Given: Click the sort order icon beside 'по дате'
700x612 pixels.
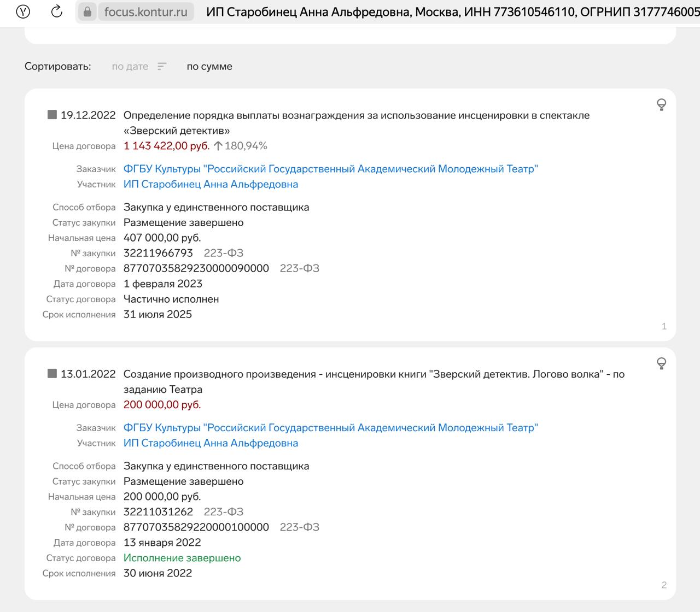Looking at the screenshot, I should (x=162, y=67).
